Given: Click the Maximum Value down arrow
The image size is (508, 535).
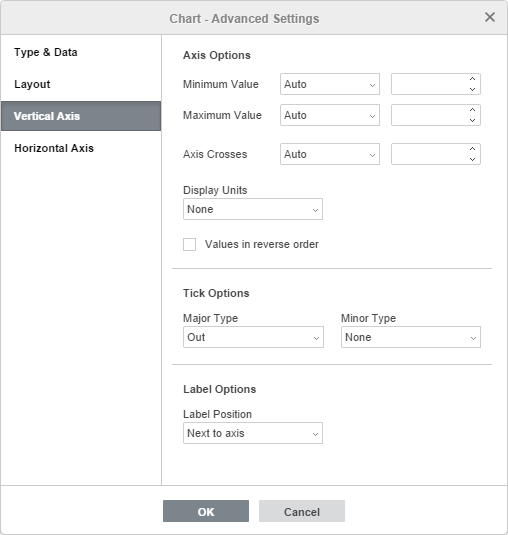Looking at the screenshot, I should (472, 120).
